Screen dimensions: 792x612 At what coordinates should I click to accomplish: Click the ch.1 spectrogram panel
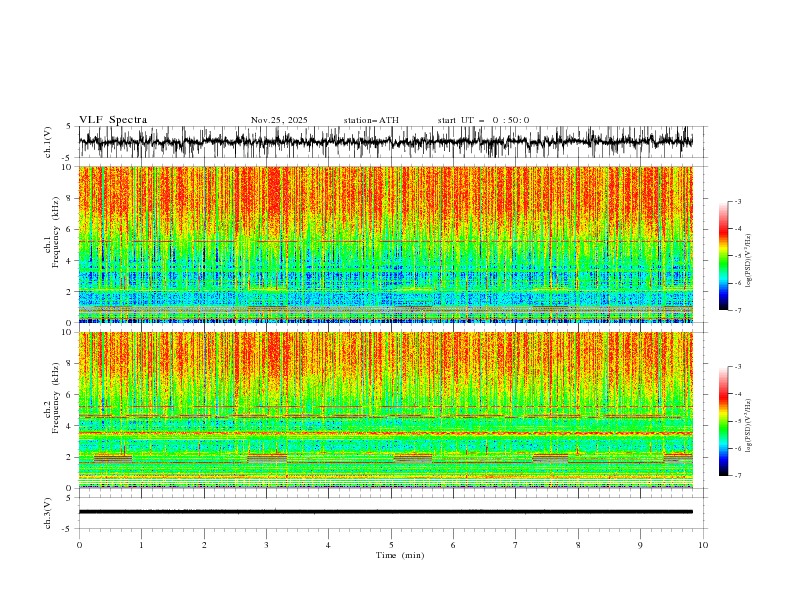(385, 244)
